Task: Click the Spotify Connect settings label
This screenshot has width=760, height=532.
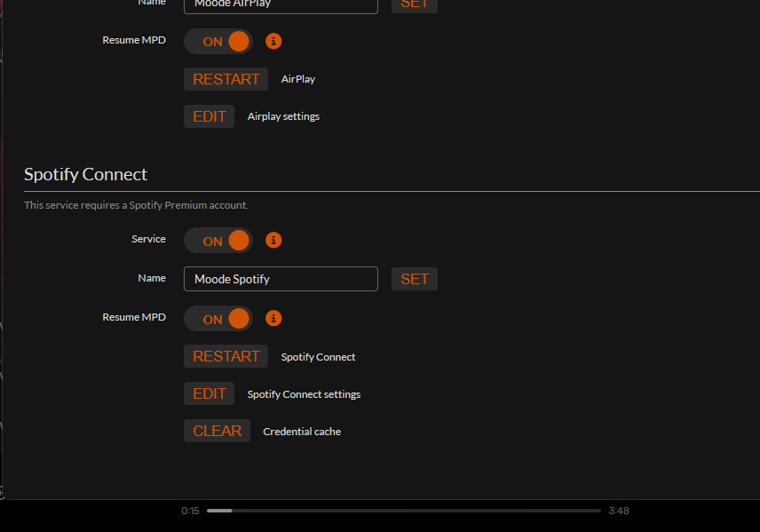Action: 304,394
